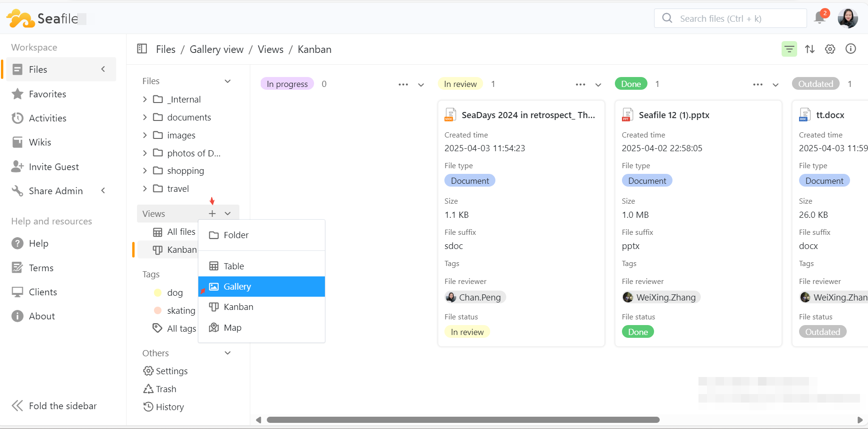Open more options for Done column
Image resolution: width=868 pixels, height=429 pixels.
pos(757,85)
